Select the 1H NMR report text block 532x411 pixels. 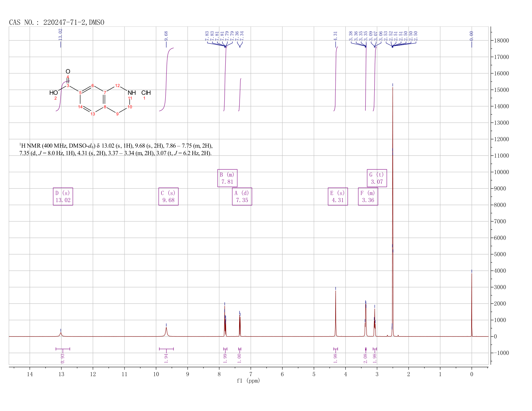(116, 149)
